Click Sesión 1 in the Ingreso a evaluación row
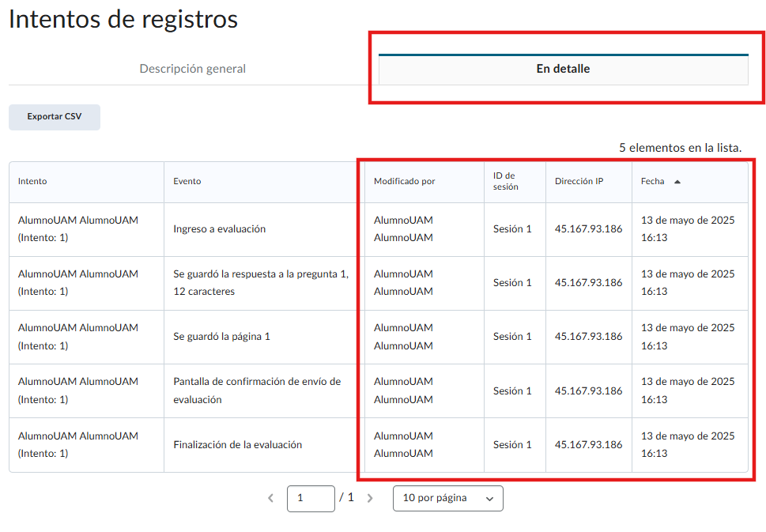Screen dimensions: 766x532 (512, 229)
